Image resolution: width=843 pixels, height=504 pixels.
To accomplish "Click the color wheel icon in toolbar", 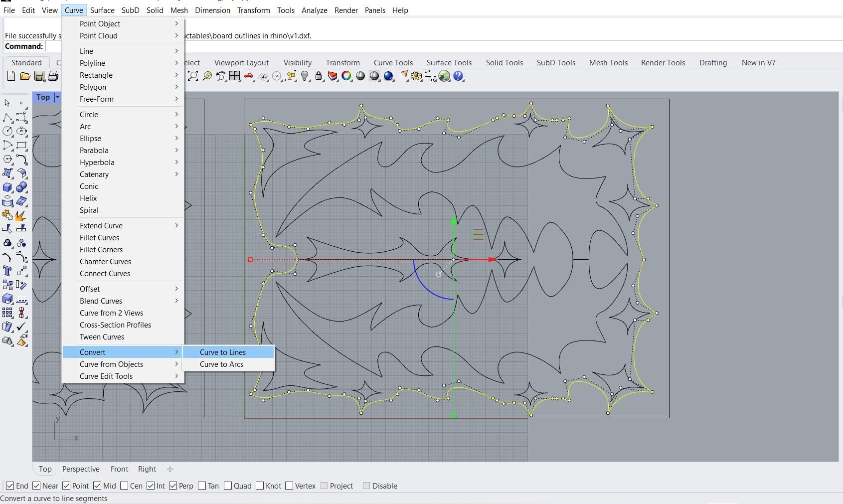I will pos(346,76).
